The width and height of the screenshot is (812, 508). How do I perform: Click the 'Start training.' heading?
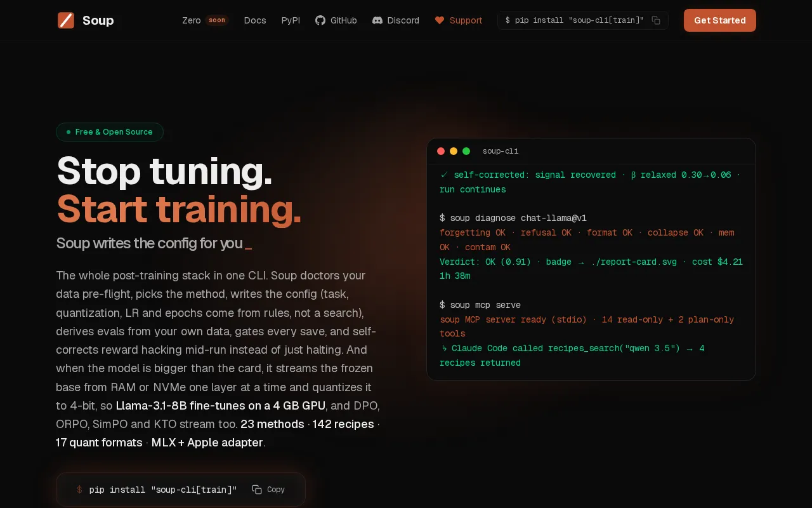click(x=179, y=209)
